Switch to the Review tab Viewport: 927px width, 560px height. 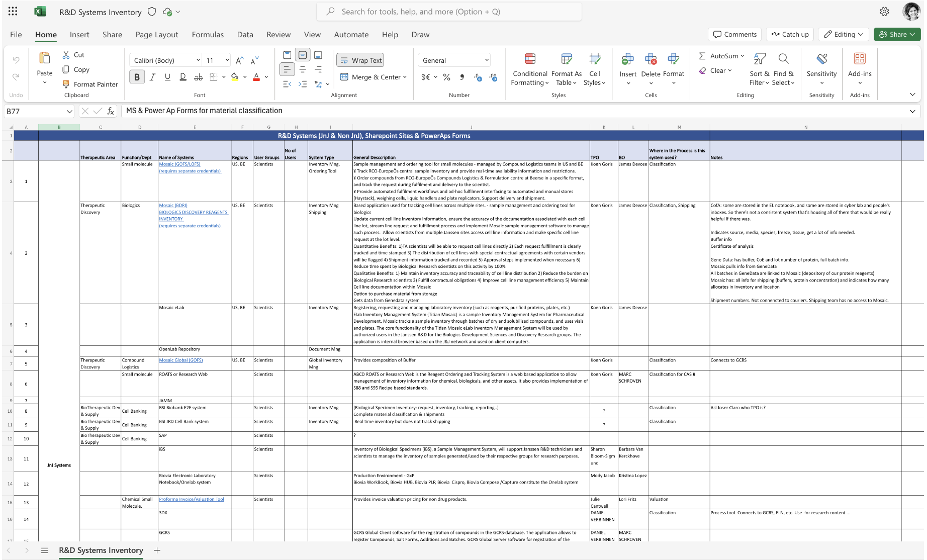(279, 34)
